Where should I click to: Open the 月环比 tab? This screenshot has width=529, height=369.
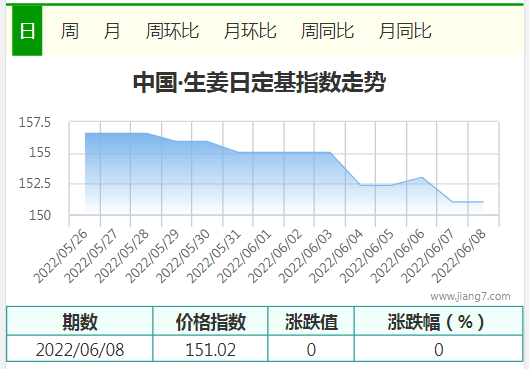(250, 31)
